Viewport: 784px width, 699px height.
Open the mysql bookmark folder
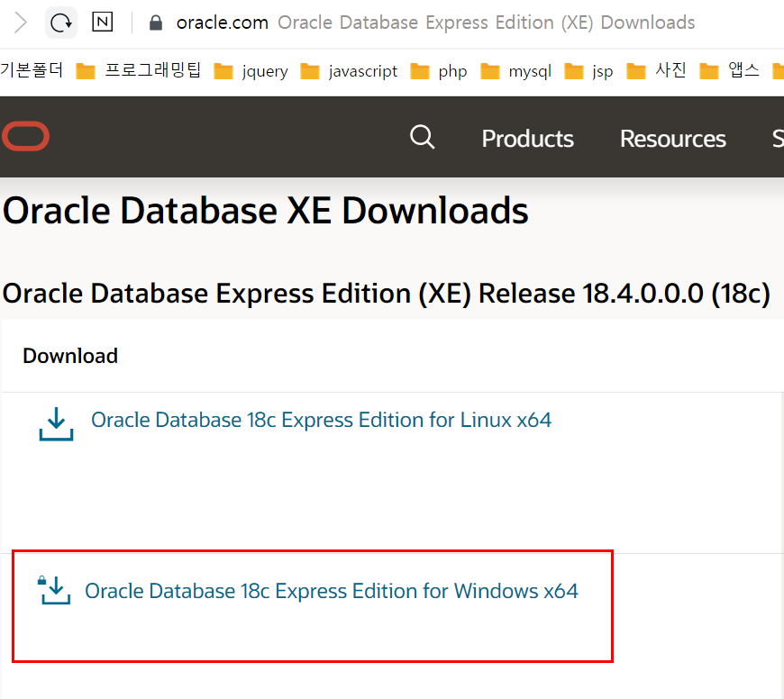coord(516,71)
